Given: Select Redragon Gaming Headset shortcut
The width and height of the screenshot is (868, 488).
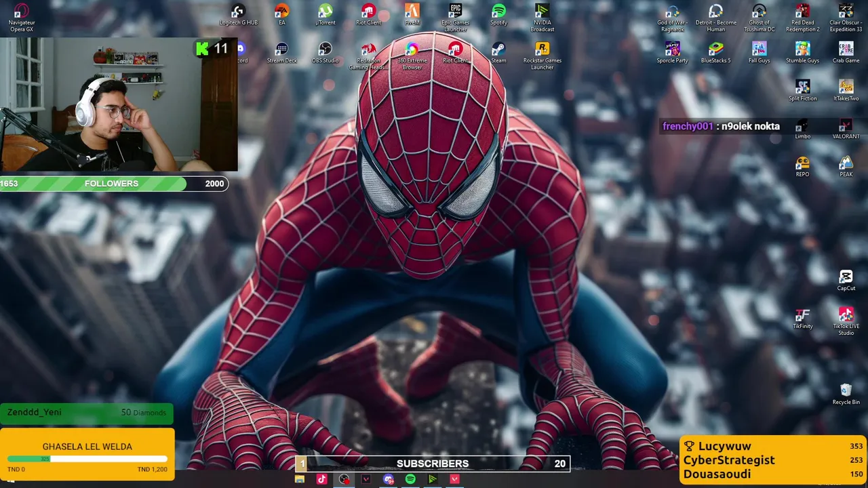Looking at the screenshot, I should (x=369, y=56).
